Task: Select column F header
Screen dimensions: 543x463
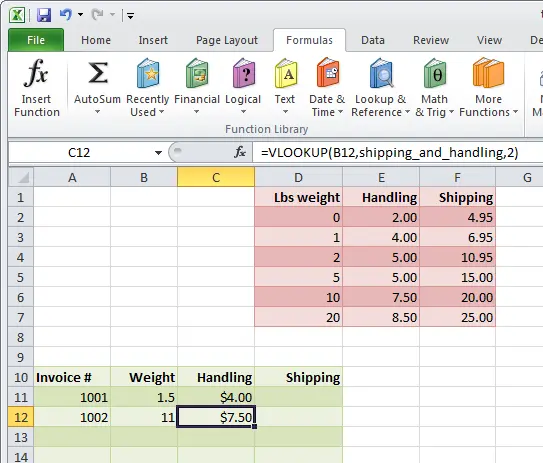Action: [x=457, y=177]
